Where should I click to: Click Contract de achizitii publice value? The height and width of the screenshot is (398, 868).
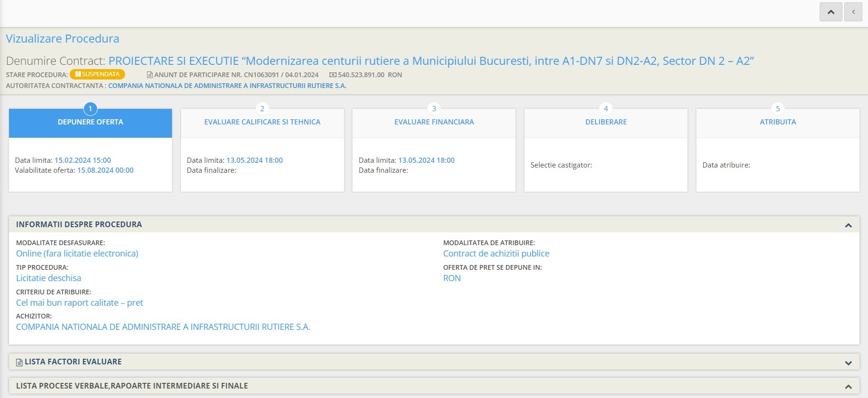point(496,254)
